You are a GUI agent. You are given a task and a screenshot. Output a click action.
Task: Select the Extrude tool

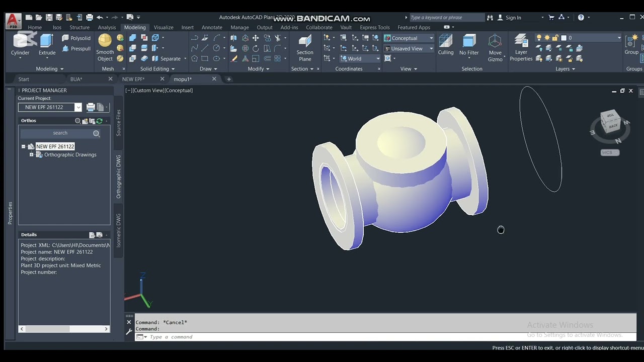[47, 45]
